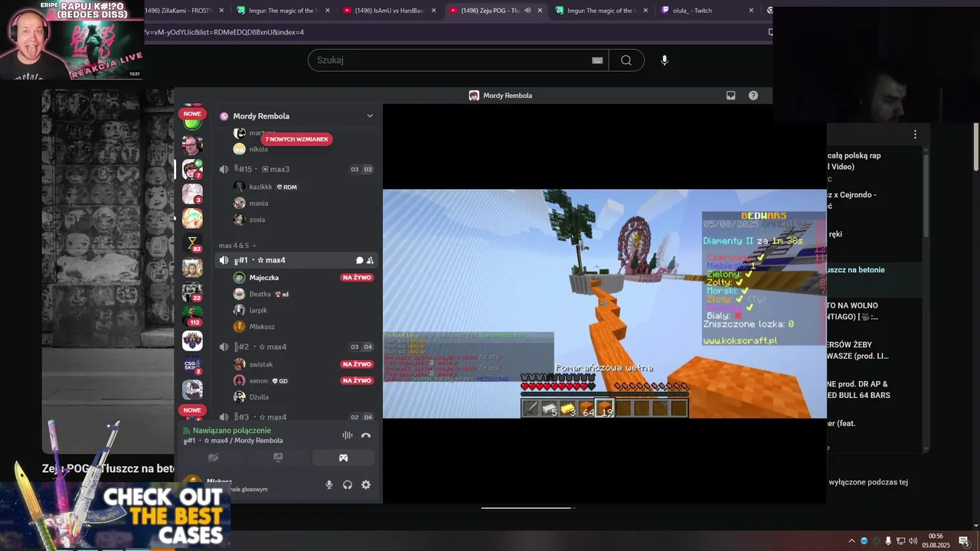Switch to olula_ - Twitch browser tab

click(707, 11)
